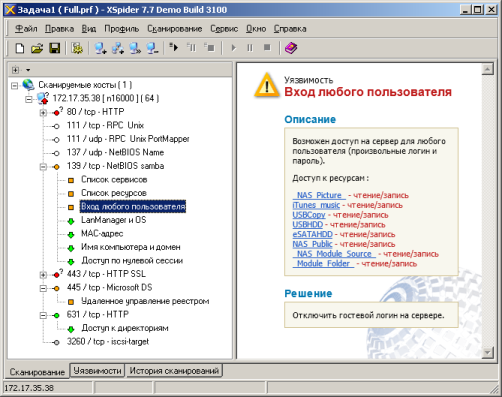Screen dimensions: 502x397
Task: Click the yellow warning triangle icon
Action: coord(267,85)
